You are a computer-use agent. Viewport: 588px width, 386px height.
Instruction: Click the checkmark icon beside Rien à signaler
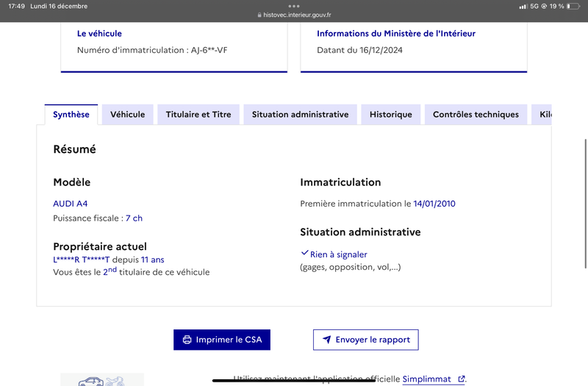[x=304, y=253]
